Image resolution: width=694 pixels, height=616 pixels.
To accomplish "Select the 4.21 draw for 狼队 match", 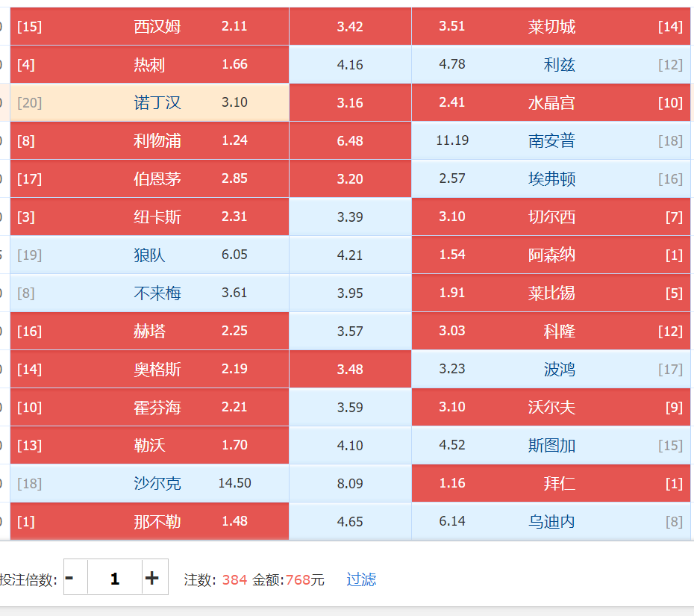I will click(350, 255).
